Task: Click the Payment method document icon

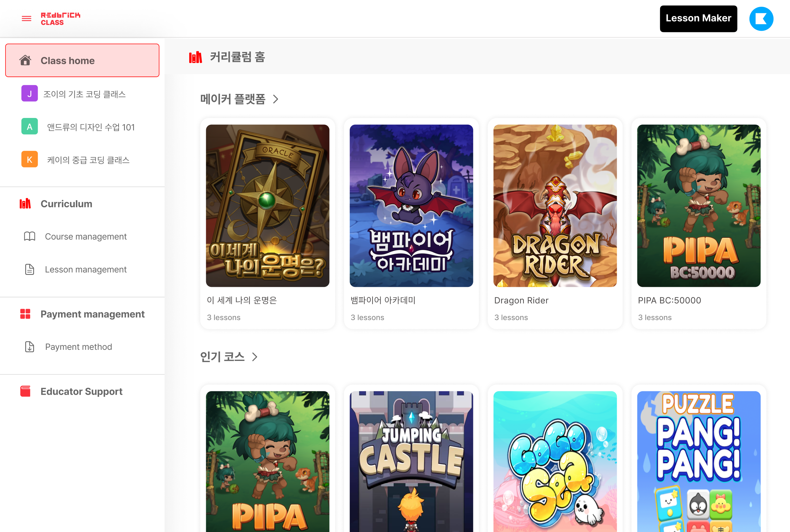Action: pos(29,347)
